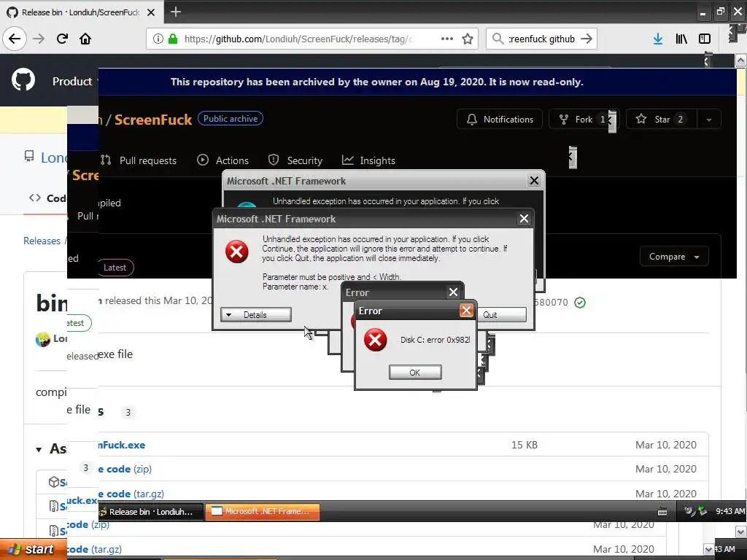Close the second Error dialog behind
Screen dimensions: 747x560
point(453,292)
